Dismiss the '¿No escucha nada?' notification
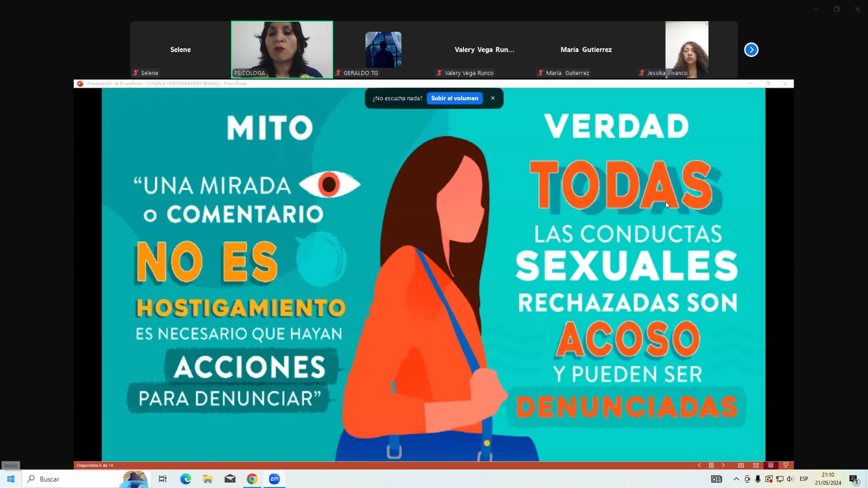Screen dimensions: 868x488 [493, 98]
